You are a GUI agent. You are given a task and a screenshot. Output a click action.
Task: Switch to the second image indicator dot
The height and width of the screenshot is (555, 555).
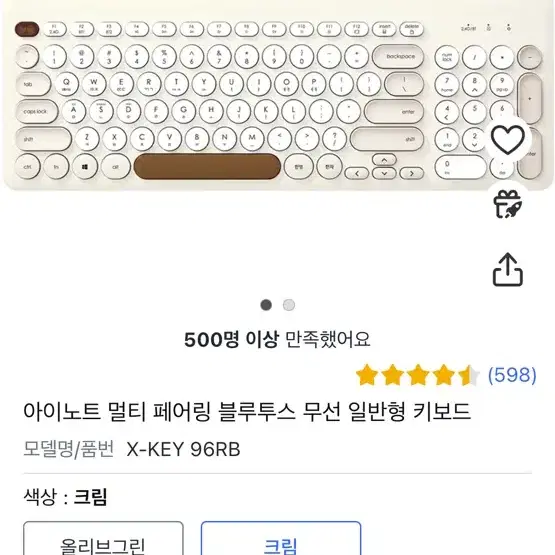(289, 305)
